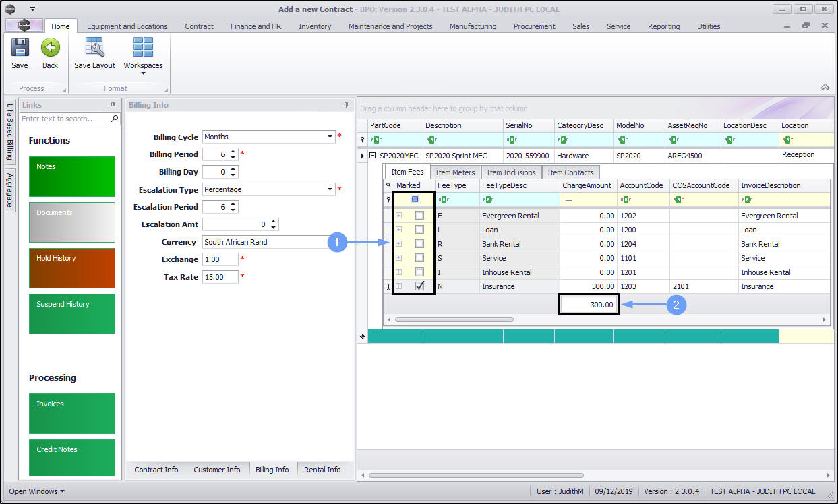Click the Invoices processing tile
Viewport: 838px width, 504px height.
tap(72, 414)
